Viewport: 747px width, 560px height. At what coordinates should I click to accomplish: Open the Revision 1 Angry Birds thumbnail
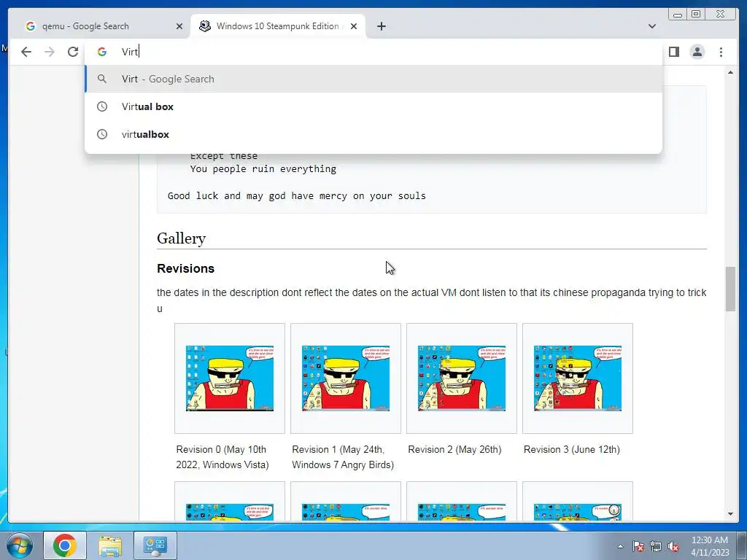(345, 378)
